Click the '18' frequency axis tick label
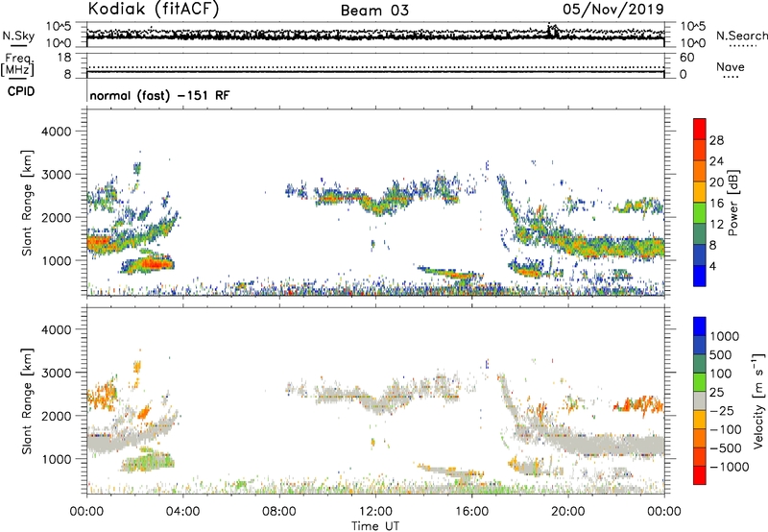768x532 pixels. 64,58
